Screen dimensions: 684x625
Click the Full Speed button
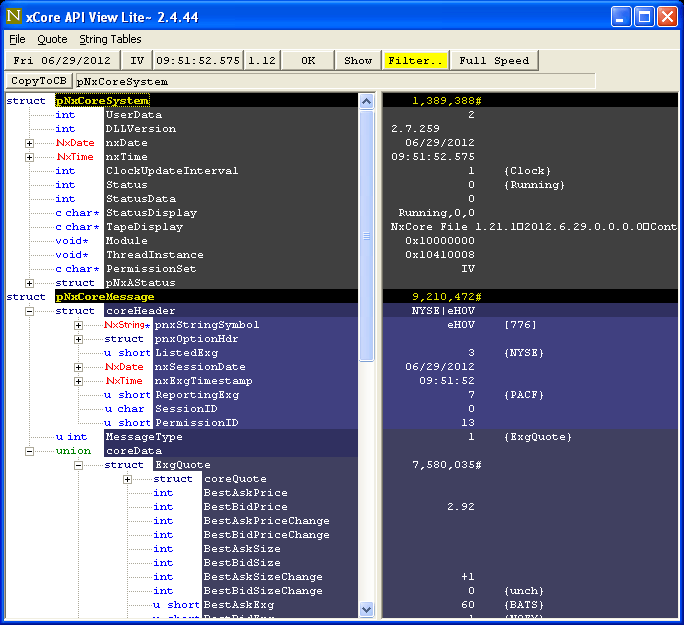click(494, 60)
